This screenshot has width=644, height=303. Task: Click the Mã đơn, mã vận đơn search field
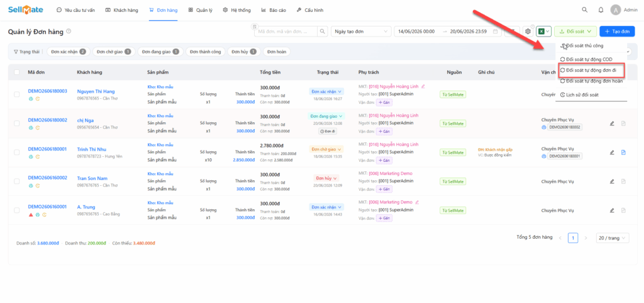click(x=286, y=31)
